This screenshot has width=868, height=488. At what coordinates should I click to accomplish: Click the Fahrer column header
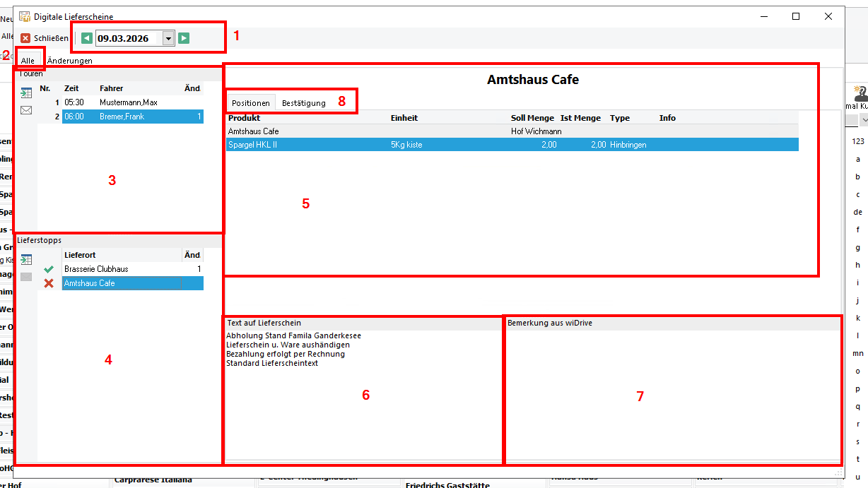(x=112, y=88)
